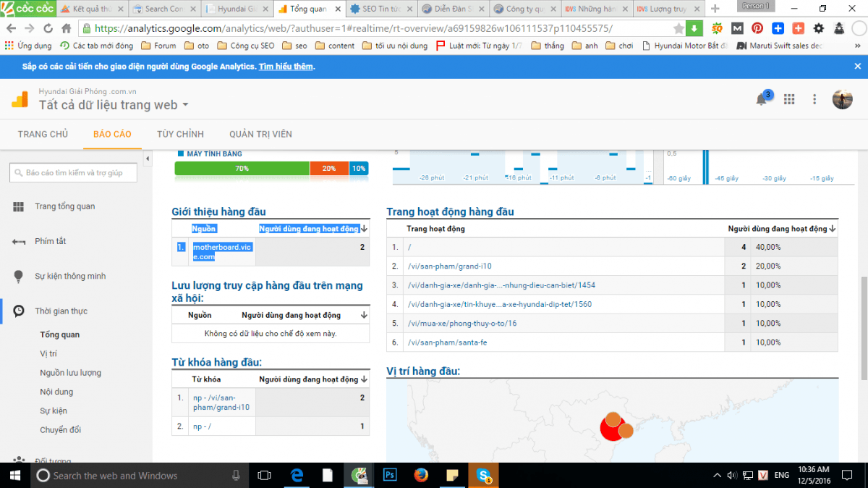The width and height of the screenshot is (868, 488).
Task: Open Vị trí under Thời gian thực
Action: (x=48, y=354)
